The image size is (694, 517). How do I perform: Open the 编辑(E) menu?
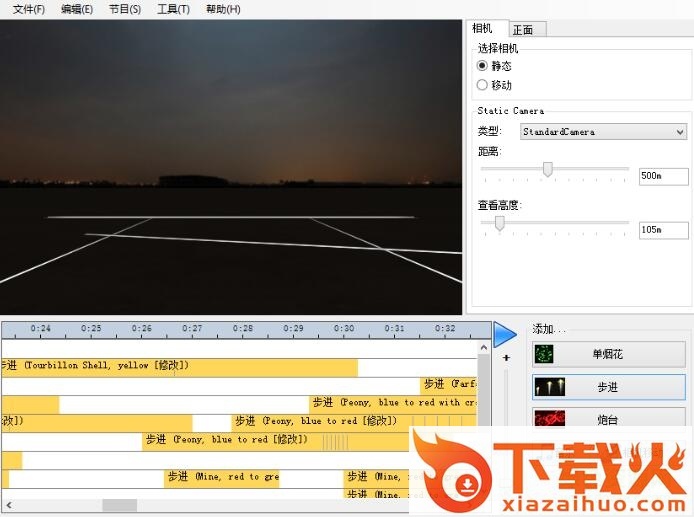[77, 9]
